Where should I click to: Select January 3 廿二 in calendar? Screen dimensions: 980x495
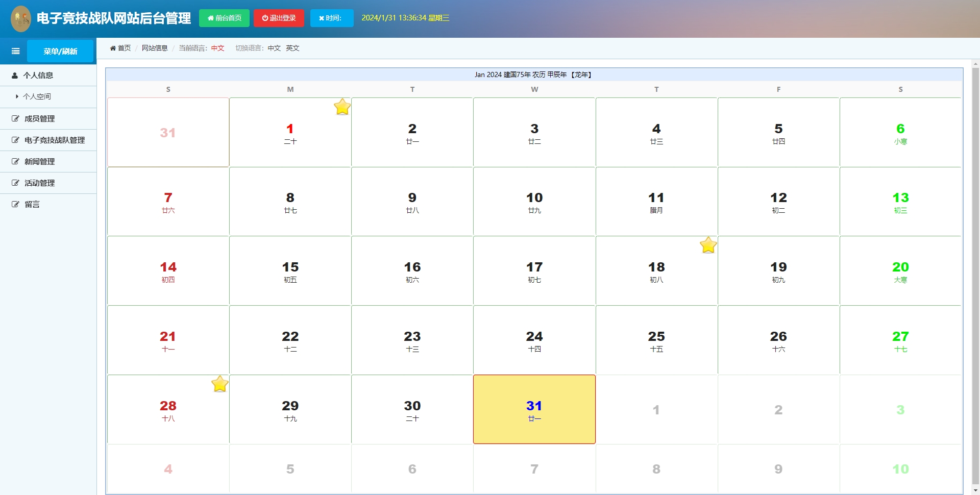tap(534, 132)
